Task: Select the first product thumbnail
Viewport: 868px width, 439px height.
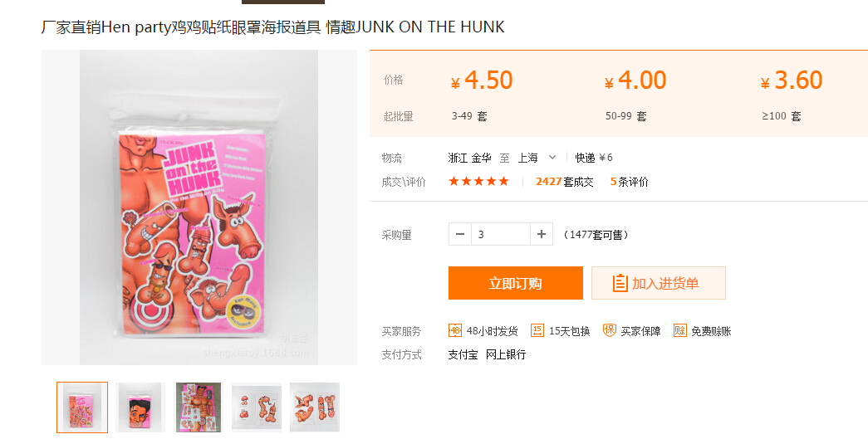Action: [x=82, y=407]
